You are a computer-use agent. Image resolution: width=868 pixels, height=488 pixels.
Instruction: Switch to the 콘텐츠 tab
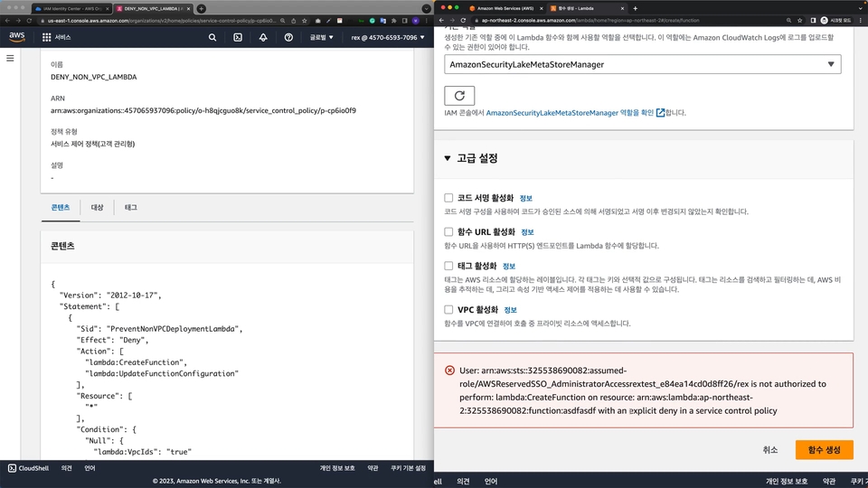pos(61,208)
